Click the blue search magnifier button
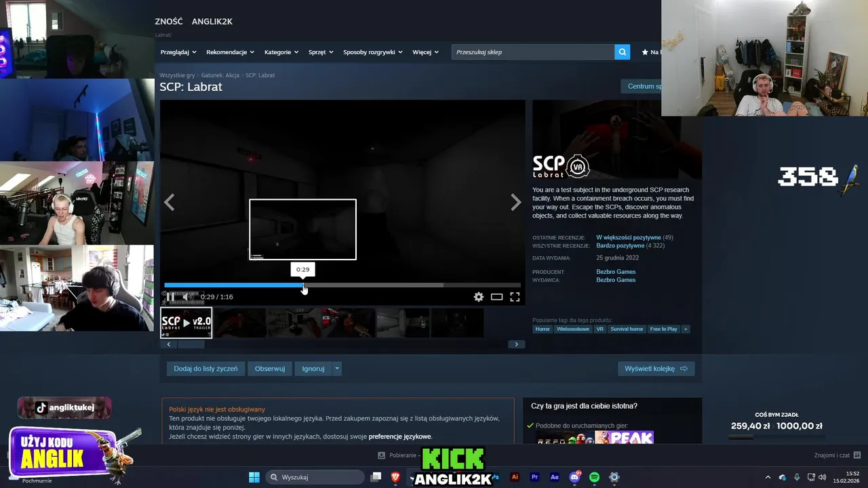 [x=623, y=52]
